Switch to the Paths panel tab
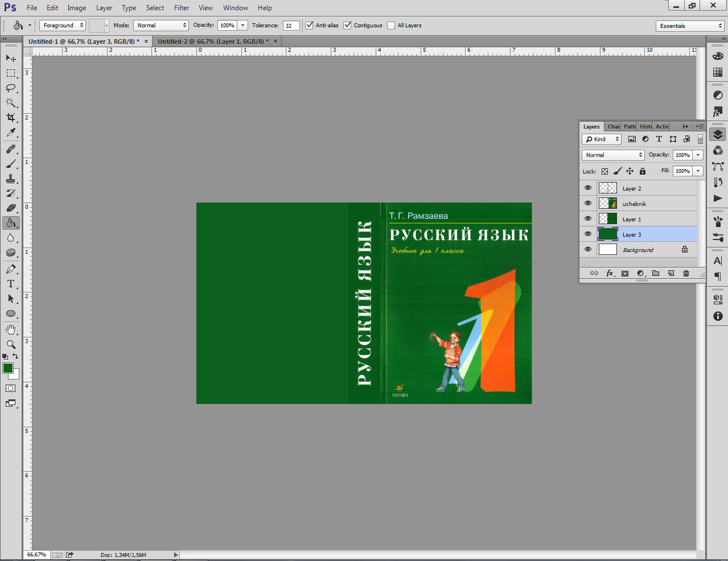Viewport: 728px width, 561px height. pos(629,126)
